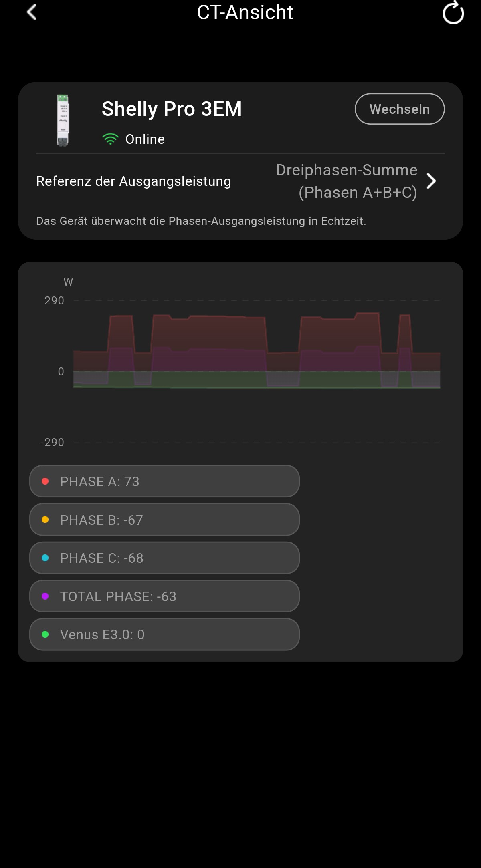Tap Referenz der Ausgangsleistung row label
Screen dimensions: 481x868
pos(133,181)
